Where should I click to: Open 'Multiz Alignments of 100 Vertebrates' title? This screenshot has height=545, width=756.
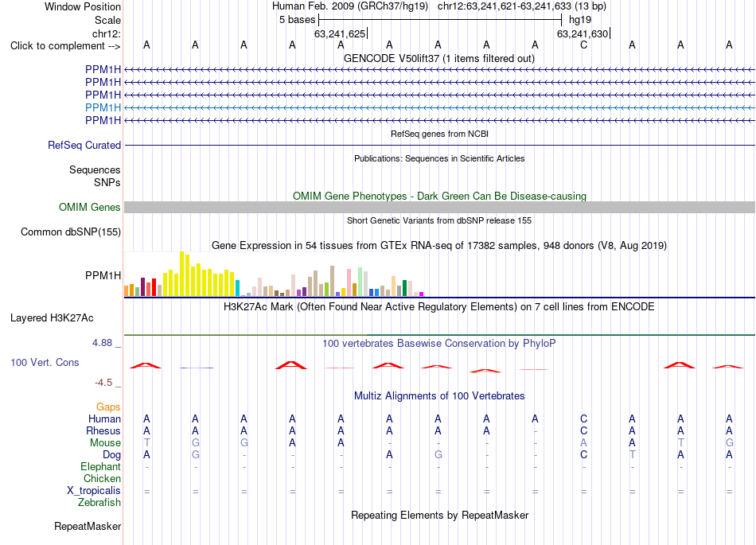coord(439,396)
